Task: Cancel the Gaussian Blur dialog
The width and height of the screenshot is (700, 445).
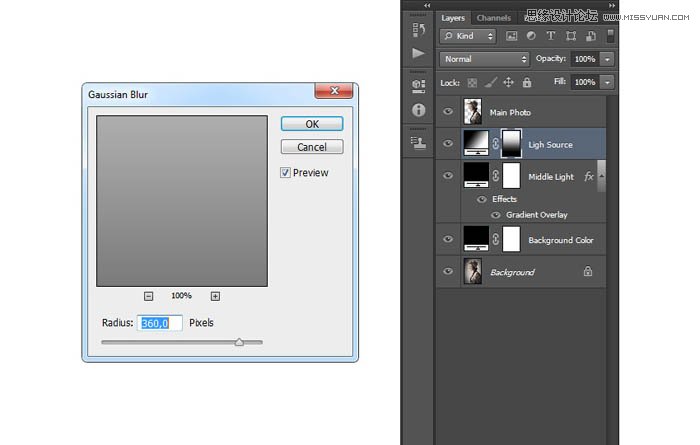Action: (312, 147)
